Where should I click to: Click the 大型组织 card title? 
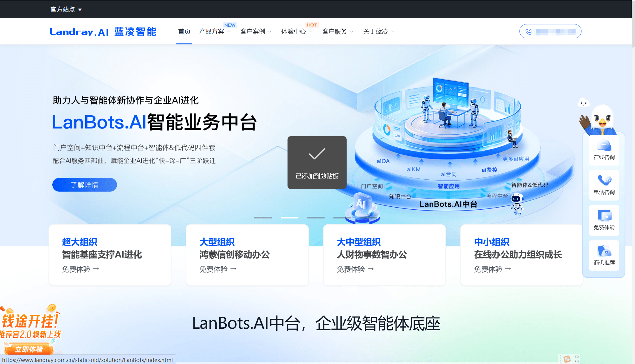coord(217,242)
